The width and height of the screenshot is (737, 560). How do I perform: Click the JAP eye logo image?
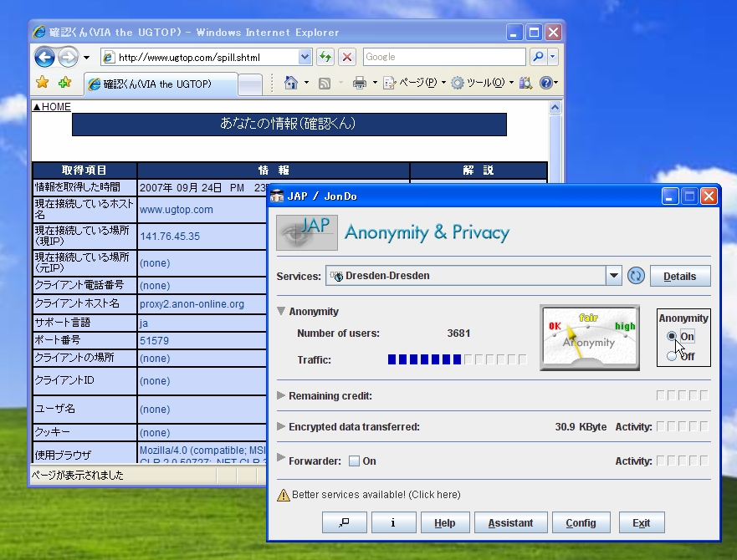point(306,232)
